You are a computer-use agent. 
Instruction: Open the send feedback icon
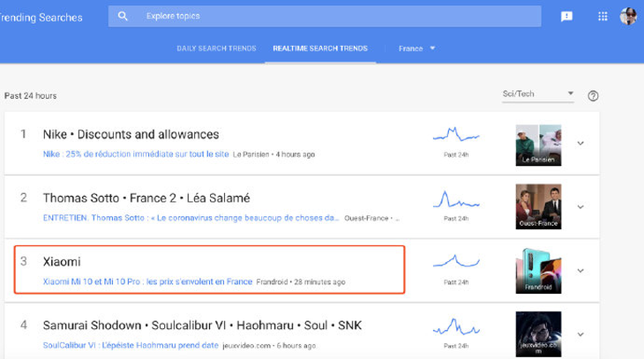pos(566,17)
